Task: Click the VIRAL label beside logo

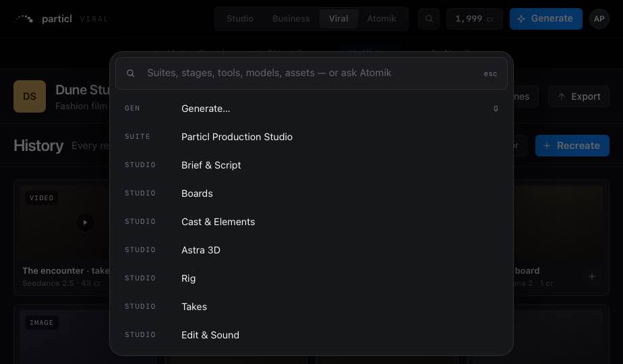Action: point(94,19)
